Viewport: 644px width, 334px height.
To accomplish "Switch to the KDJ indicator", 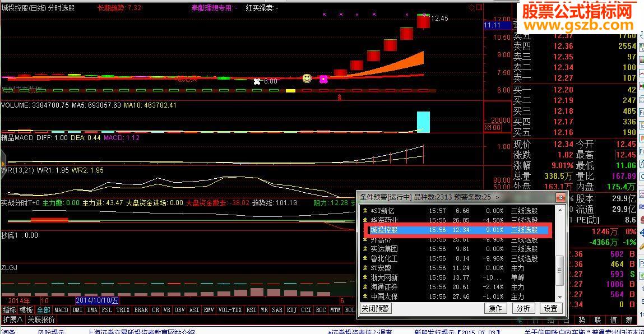I will [x=291, y=310].
